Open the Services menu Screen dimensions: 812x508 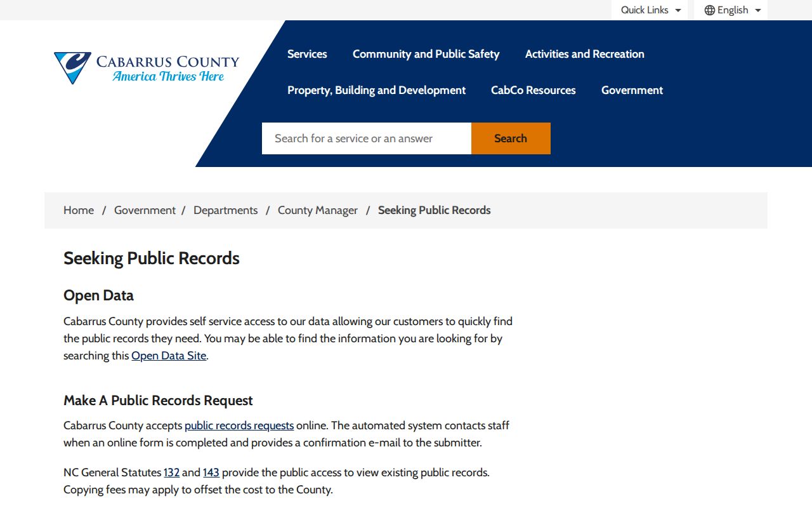(307, 54)
